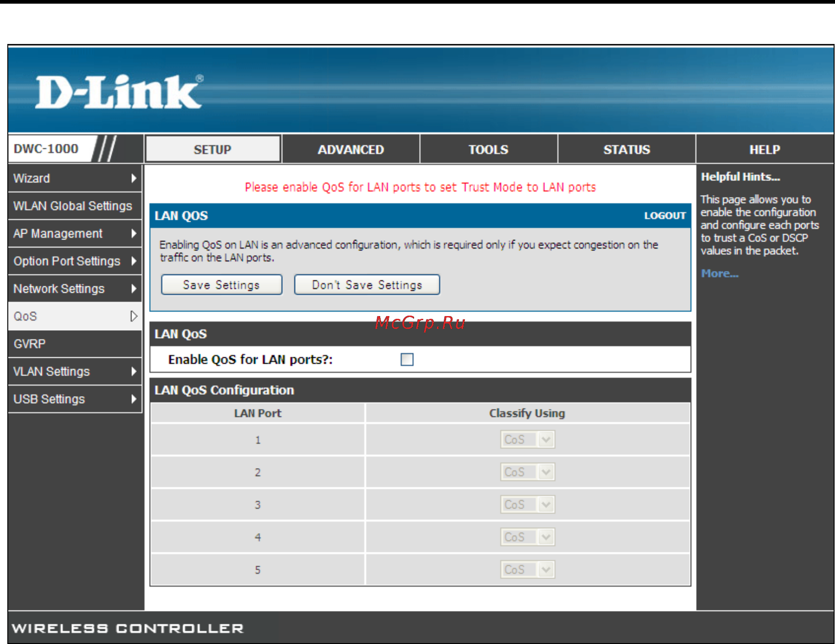Open Classify Using dropdown for port 2
Image resolution: width=835 pixels, height=644 pixels.
527,472
